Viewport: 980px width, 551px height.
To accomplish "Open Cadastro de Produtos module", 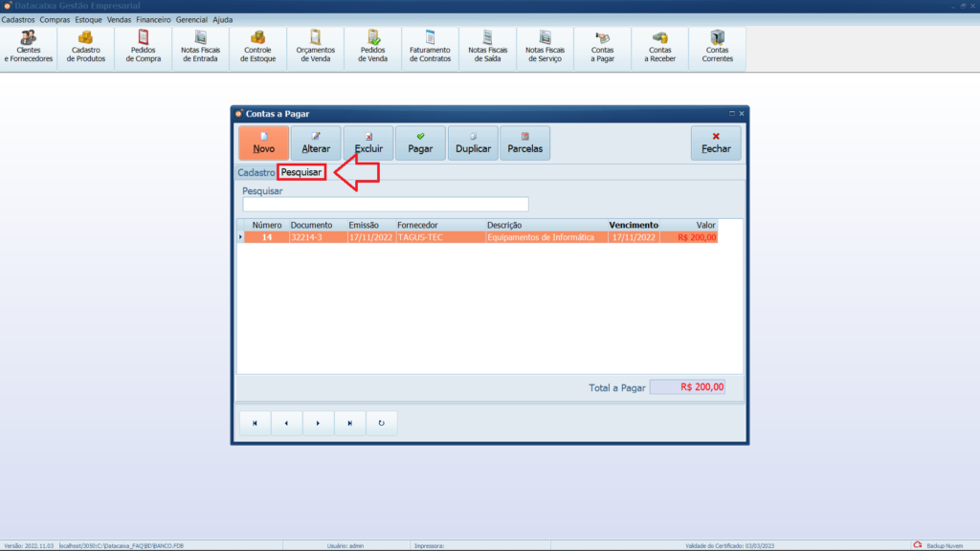I will [x=86, y=47].
